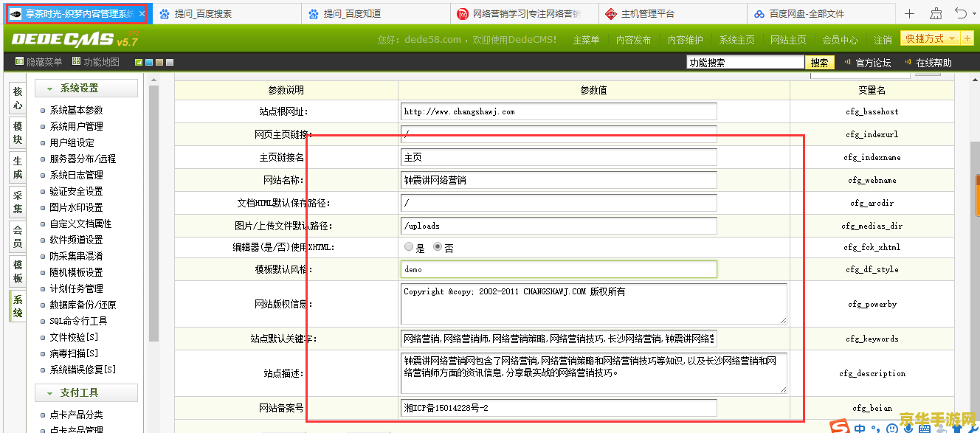Go to 网站主页
Viewport: 980px width, 433px height.
788,40
